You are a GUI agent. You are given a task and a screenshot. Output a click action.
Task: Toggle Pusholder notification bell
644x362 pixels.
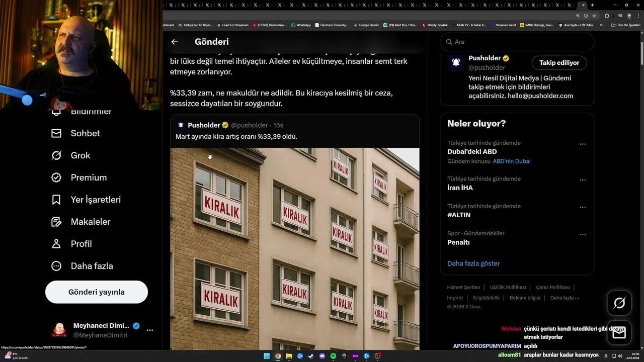tap(456, 62)
